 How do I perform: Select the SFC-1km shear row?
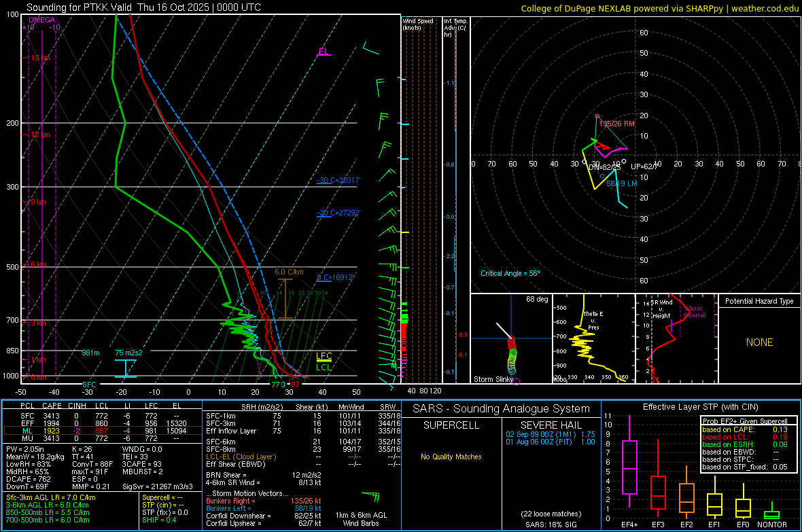(x=303, y=416)
